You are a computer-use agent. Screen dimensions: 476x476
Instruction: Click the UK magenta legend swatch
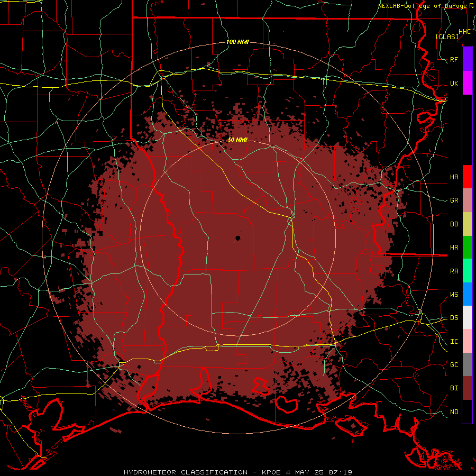[467, 83]
